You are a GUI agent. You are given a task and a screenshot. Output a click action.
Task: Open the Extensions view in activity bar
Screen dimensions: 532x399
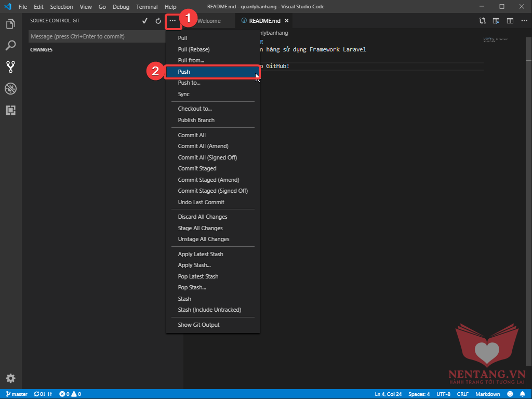[10, 110]
